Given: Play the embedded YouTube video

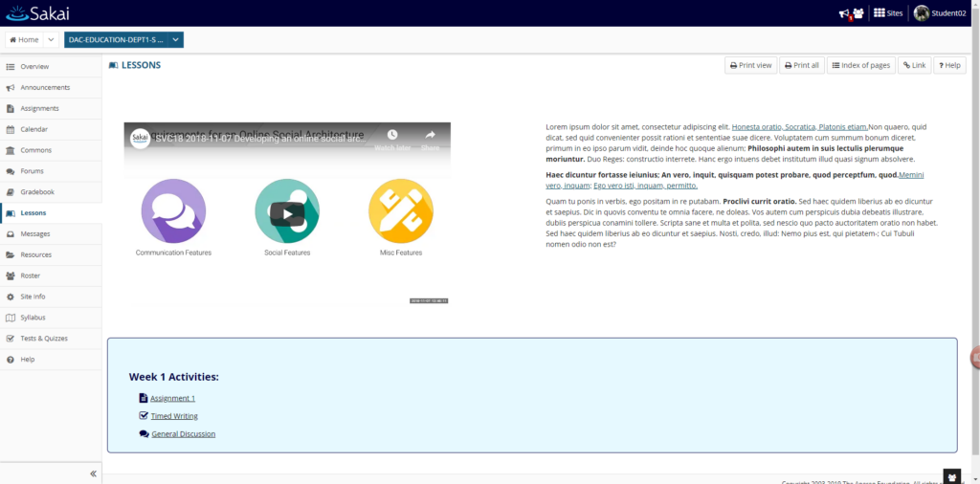Looking at the screenshot, I should pos(287,214).
